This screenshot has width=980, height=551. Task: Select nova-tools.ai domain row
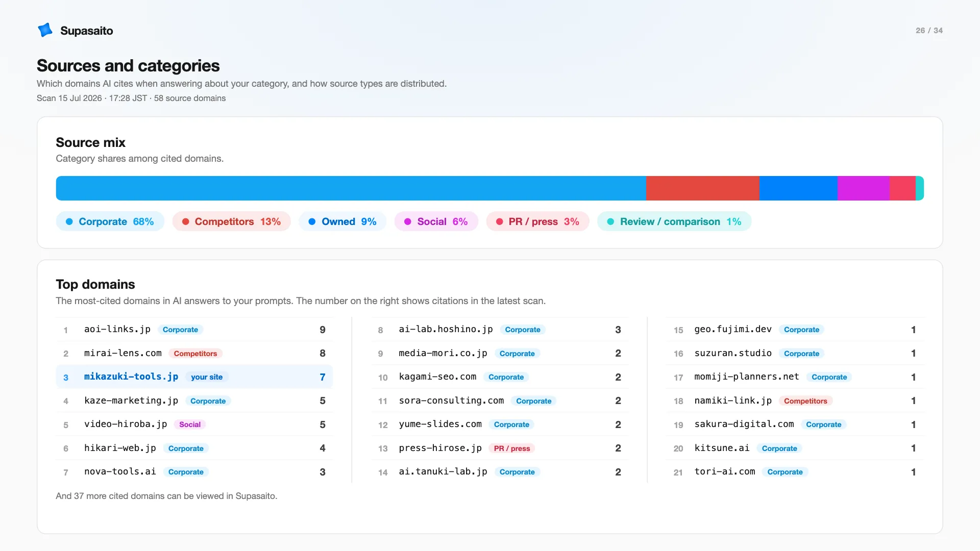coord(194,472)
